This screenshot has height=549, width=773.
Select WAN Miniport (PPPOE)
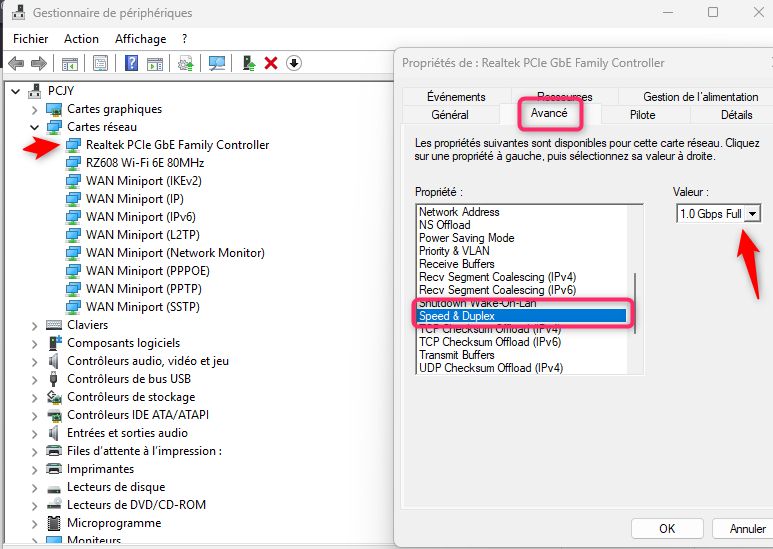[x=147, y=271]
